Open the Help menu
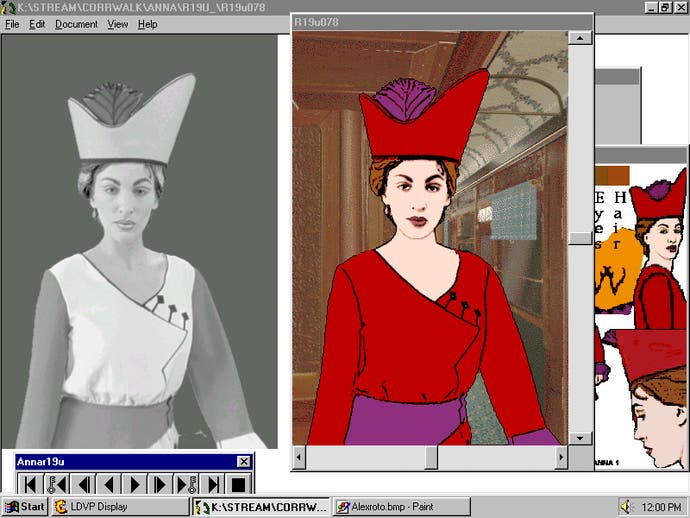This screenshot has height=518, width=690. click(147, 24)
